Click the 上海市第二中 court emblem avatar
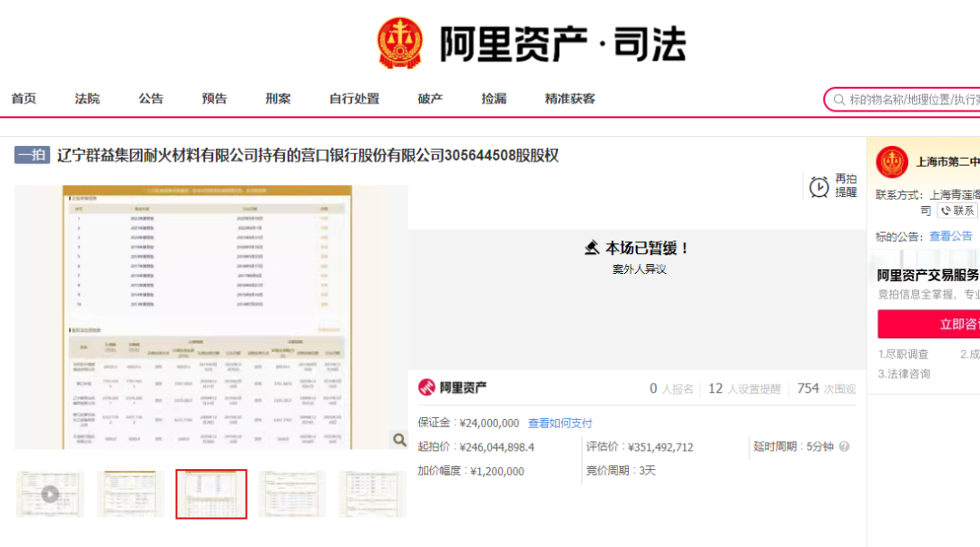Screen dimensions: 980x547 click(892, 161)
